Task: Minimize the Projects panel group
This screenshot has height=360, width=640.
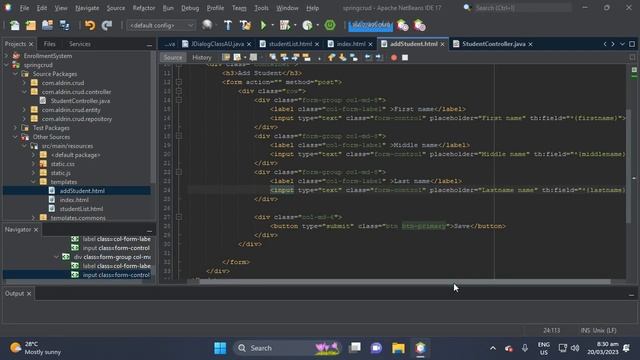Action: point(149,44)
